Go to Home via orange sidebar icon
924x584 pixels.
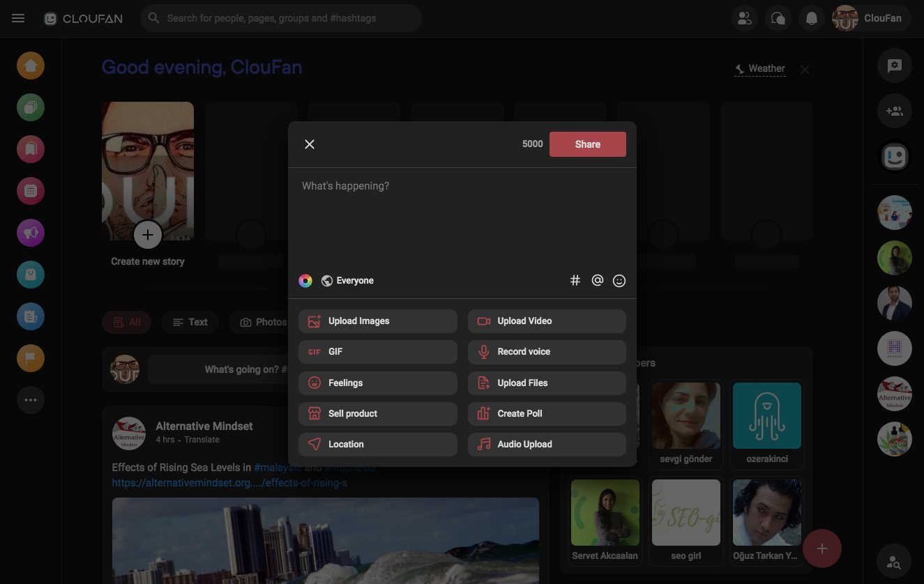[31, 66]
